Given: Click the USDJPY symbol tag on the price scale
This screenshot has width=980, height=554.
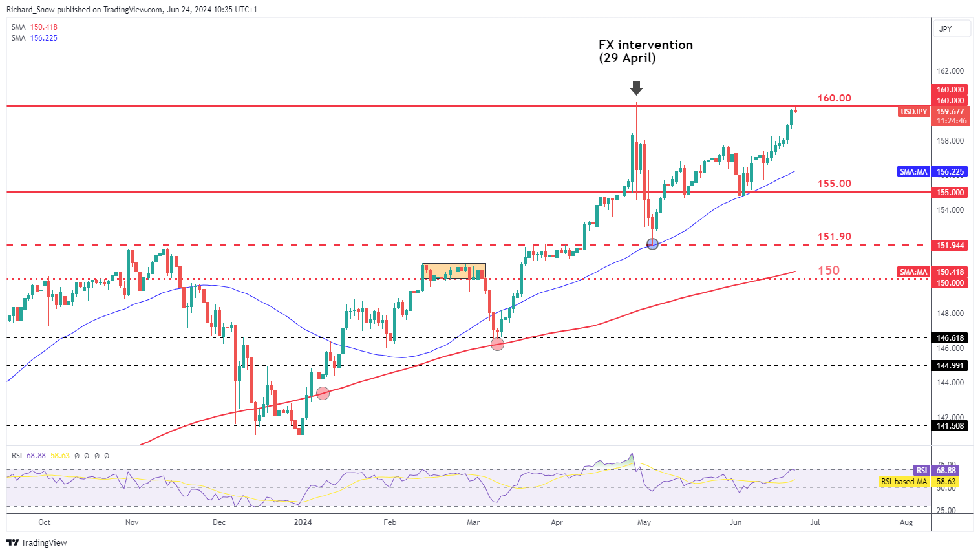Looking at the screenshot, I should pyautogui.click(x=914, y=112).
